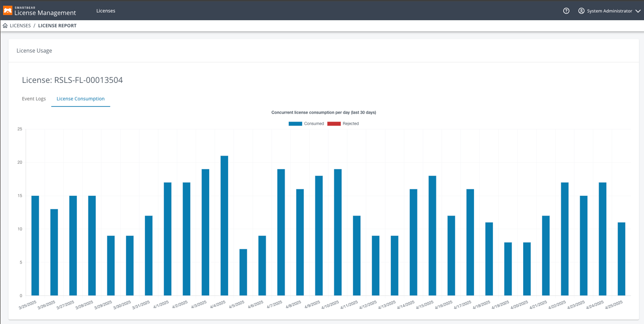The width and height of the screenshot is (644, 324).
Task: Open the Licenses menu in header
Action: [x=106, y=11]
